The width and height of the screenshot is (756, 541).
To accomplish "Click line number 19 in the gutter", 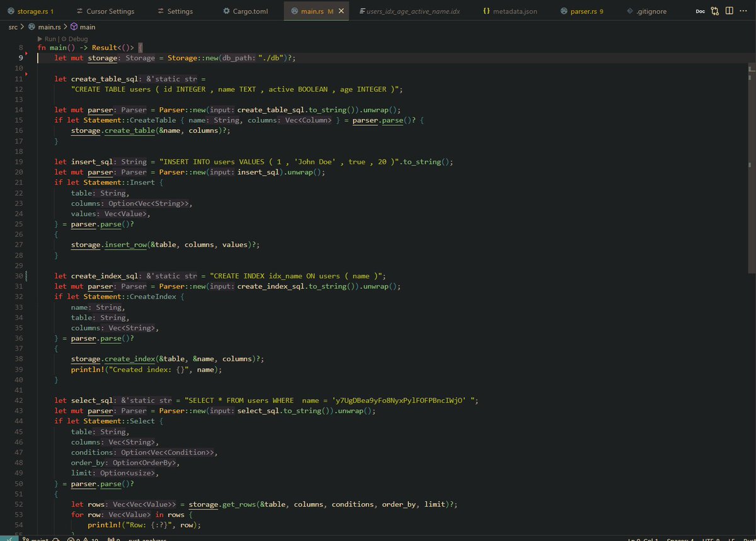I will point(19,162).
